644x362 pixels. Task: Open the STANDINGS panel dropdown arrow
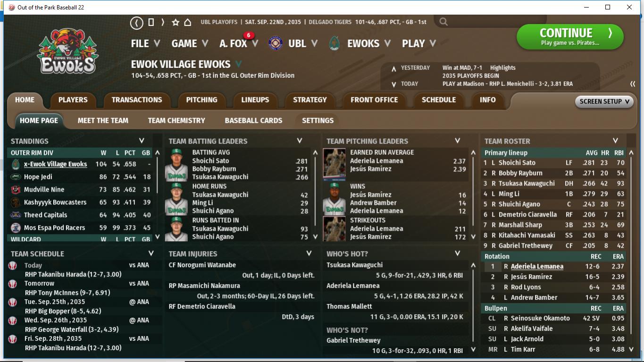(x=142, y=141)
